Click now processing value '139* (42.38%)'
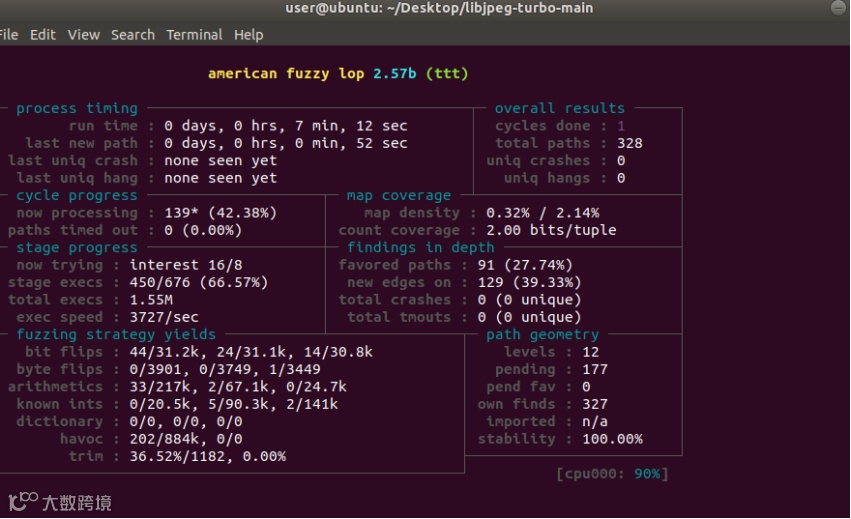Viewport: 851px width, 519px height. pos(220,213)
